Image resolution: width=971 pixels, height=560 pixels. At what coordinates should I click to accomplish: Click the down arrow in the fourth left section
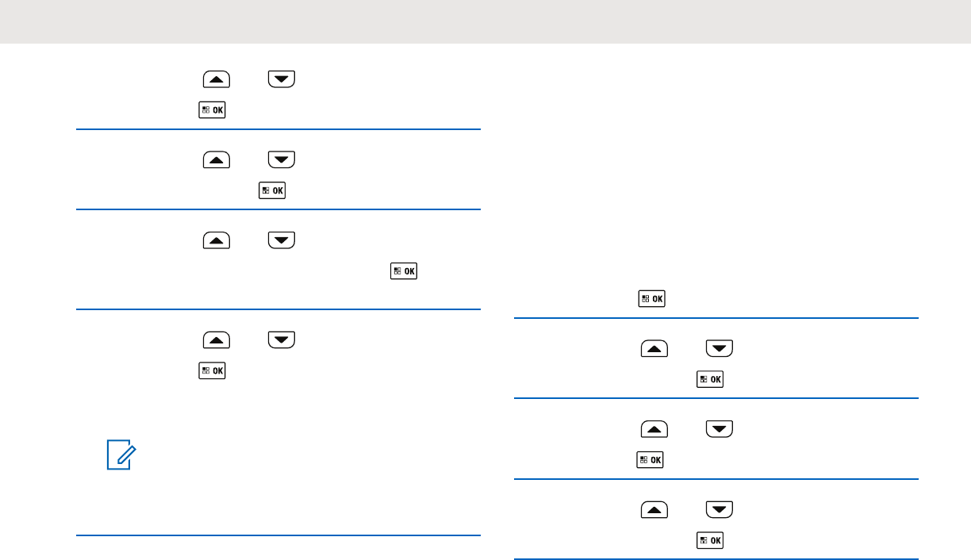pos(282,340)
